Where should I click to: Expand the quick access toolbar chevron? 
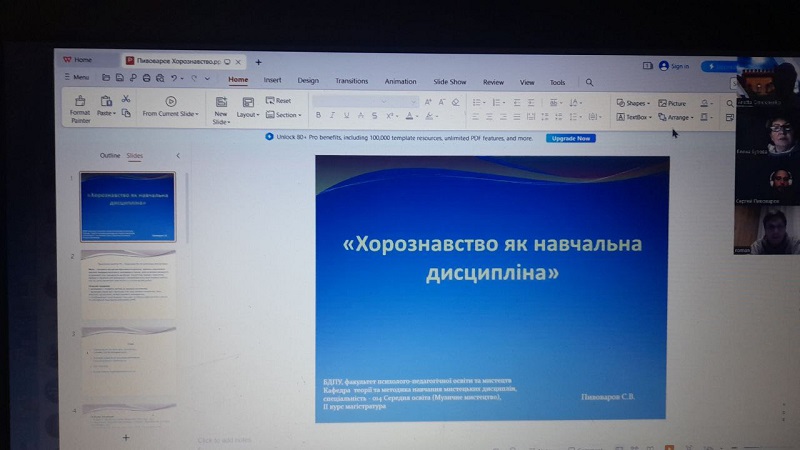coord(207,79)
